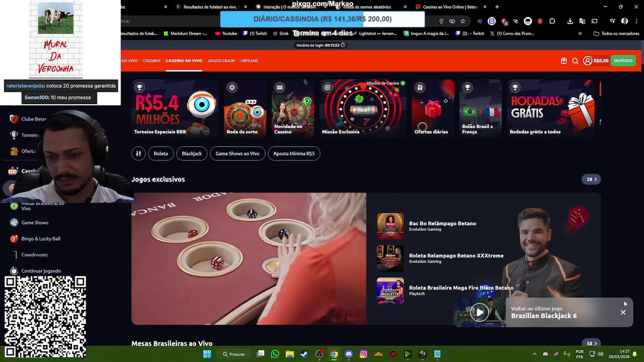Play the last game Brazilian Blackjack 6

[479, 312]
